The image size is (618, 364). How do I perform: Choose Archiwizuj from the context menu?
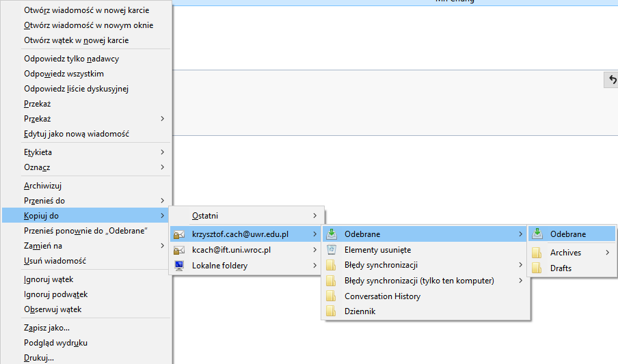coord(44,186)
